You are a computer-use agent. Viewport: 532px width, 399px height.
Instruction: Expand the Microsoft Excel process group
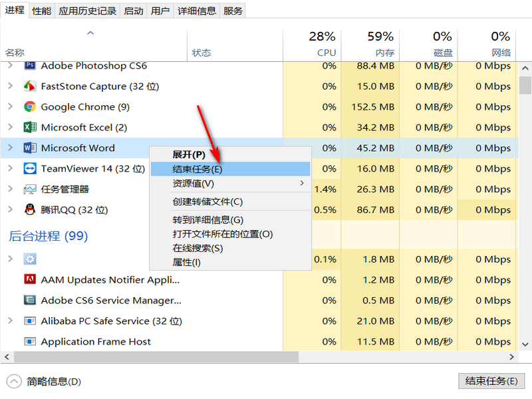(10, 128)
